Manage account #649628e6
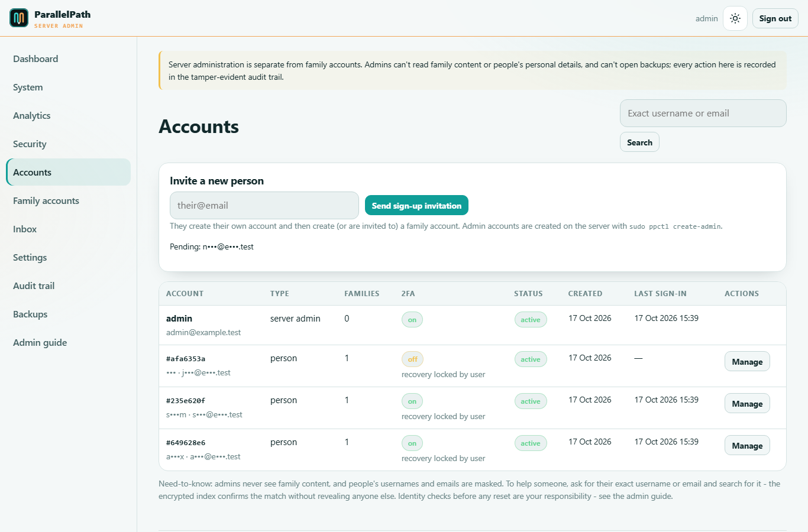This screenshot has width=808, height=532. pyautogui.click(x=747, y=446)
